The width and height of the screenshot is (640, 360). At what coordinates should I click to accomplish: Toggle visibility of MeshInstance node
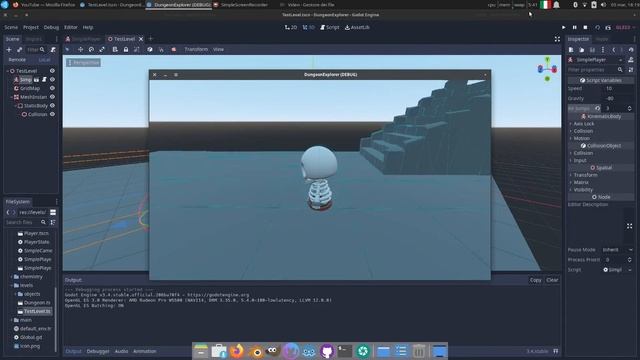(x=52, y=97)
